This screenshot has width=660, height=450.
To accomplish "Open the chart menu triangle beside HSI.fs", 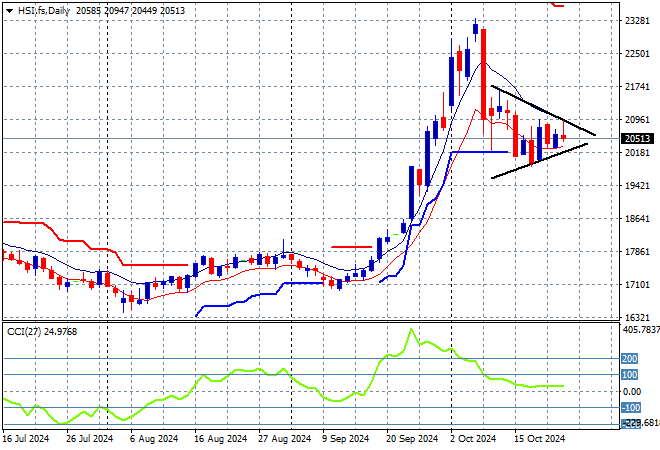I will (9, 11).
